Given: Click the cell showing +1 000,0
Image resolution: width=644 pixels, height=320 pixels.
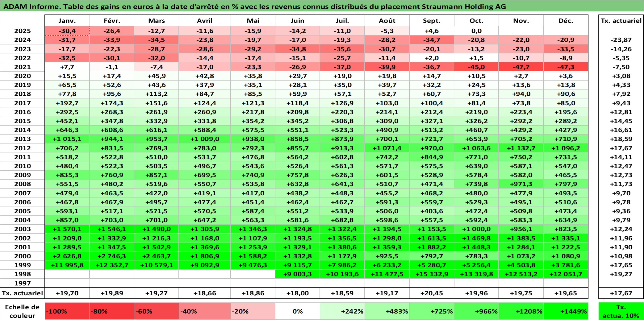Looking at the screenshot, I should tap(476, 229).
